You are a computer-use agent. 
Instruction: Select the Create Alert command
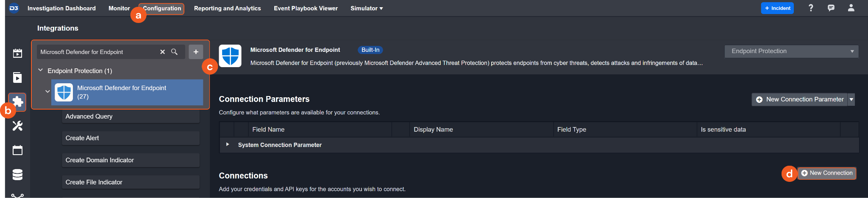131,138
